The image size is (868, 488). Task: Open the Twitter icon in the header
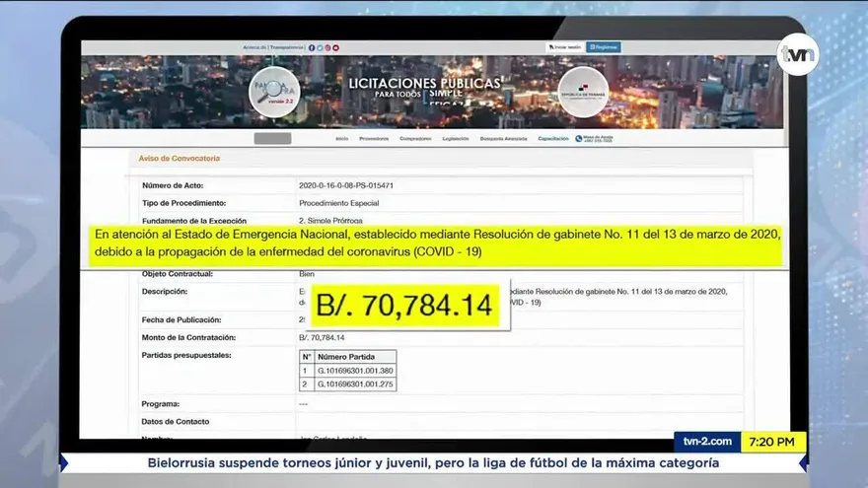(x=320, y=47)
